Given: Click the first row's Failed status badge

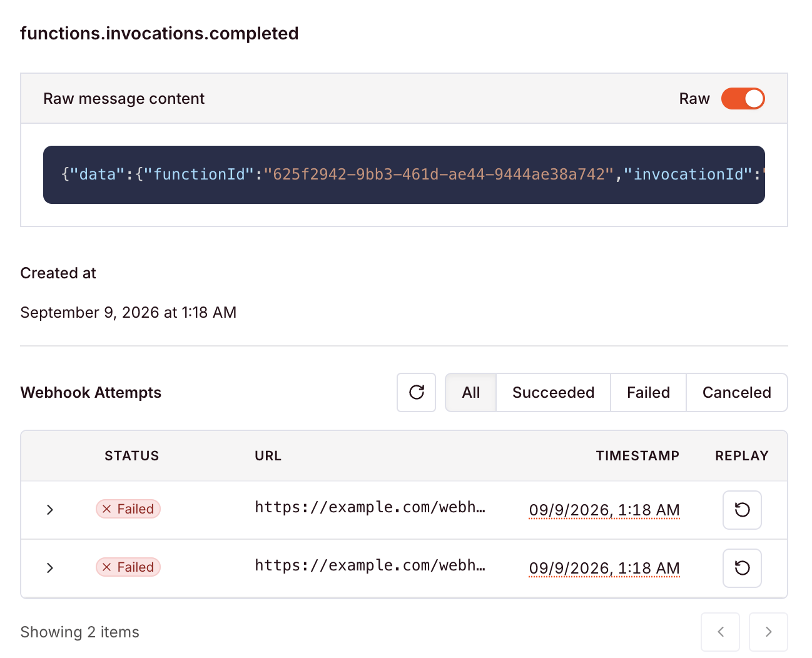Looking at the screenshot, I should [x=128, y=509].
